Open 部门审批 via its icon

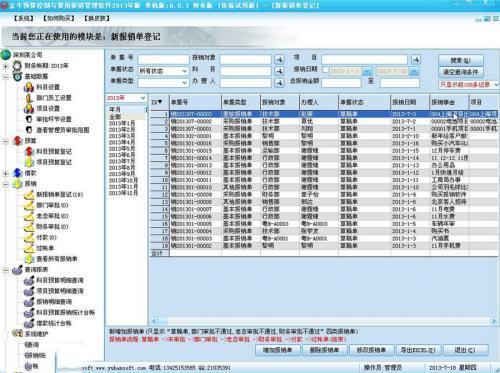pyautogui.click(x=29, y=205)
